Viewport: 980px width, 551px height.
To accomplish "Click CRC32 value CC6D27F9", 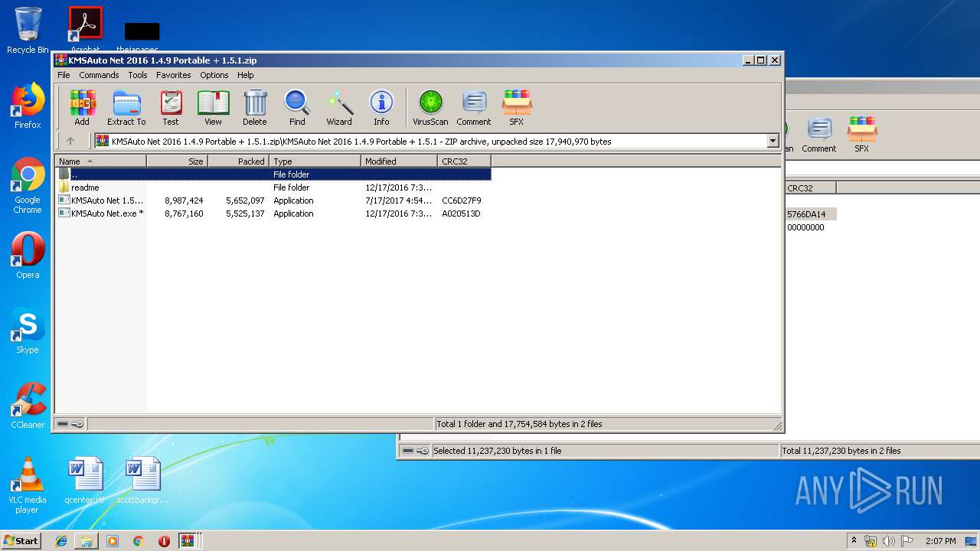I will [x=461, y=201].
